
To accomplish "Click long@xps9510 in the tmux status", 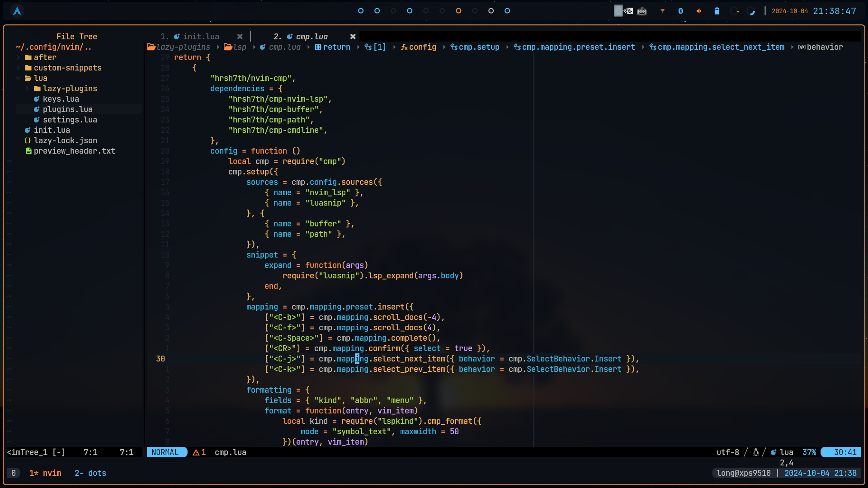I will click(x=744, y=473).
